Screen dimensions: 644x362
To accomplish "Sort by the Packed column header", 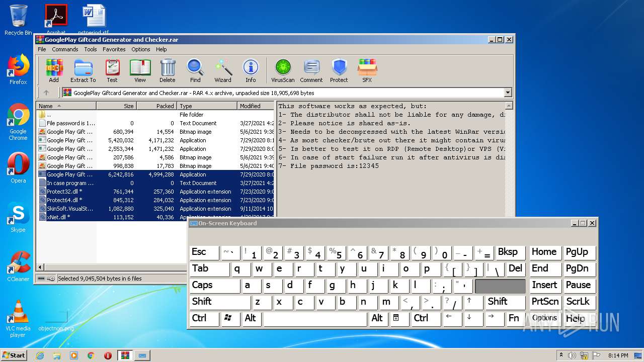I will coord(156,106).
